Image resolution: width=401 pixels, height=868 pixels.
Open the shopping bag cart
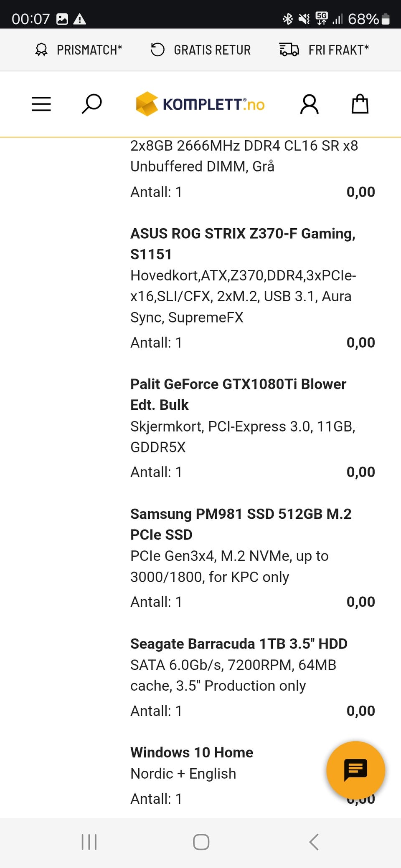(360, 104)
